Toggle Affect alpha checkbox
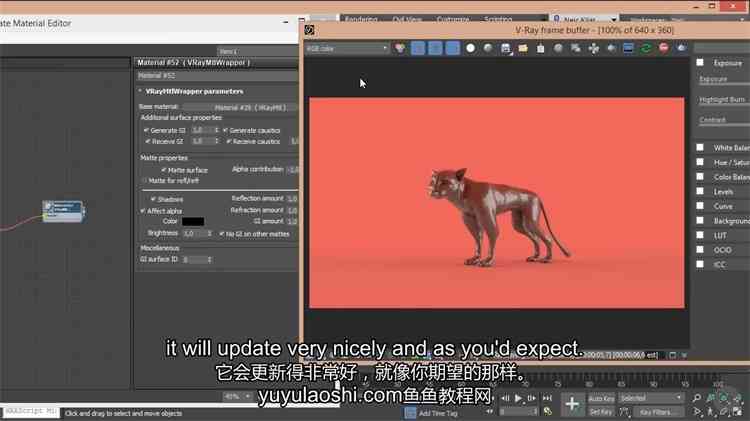This screenshot has height=421, width=750. tap(143, 211)
